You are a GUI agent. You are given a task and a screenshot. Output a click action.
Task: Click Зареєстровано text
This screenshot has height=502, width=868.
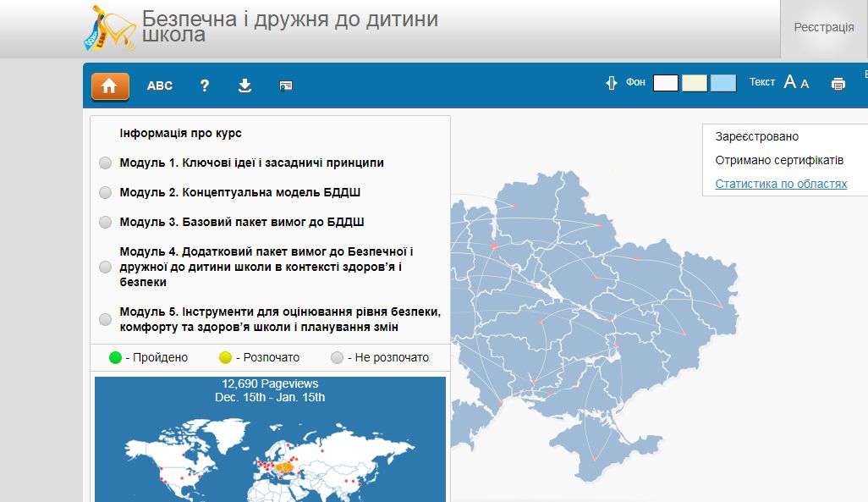coord(756,136)
